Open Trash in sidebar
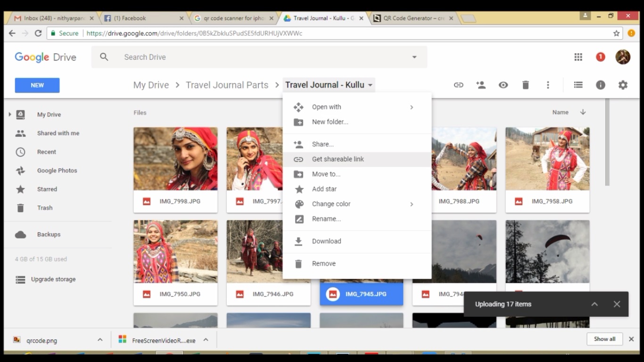 pos(45,208)
